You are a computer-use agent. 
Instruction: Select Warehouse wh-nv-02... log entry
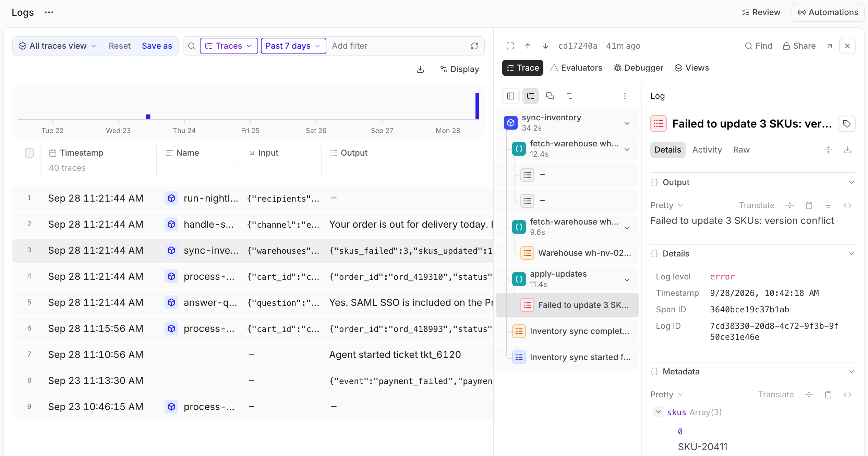pyautogui.click(x=568, y=253)
